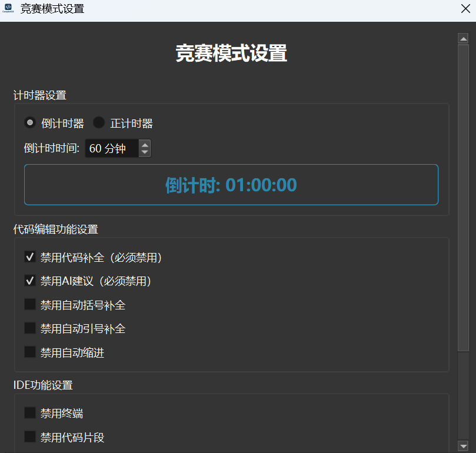476x453 pixels.
Task: Enable 禁用终端 under IDE功能设置
Action: (x=29, y=413)
